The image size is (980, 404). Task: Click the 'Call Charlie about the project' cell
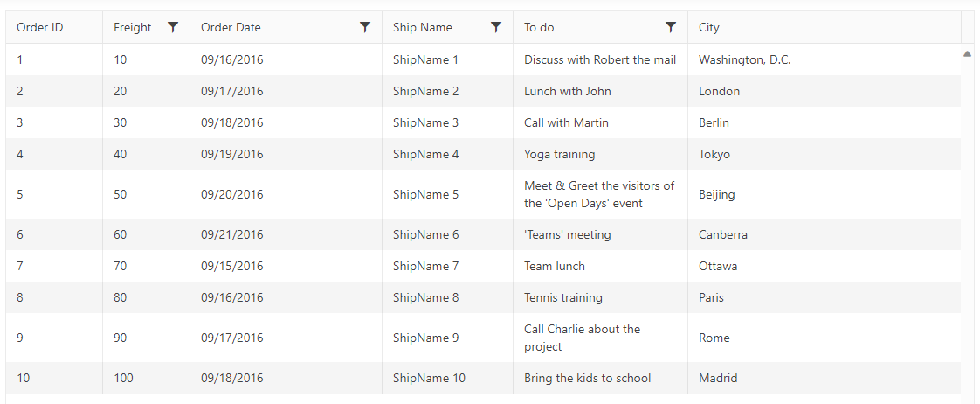pos(601,338)
